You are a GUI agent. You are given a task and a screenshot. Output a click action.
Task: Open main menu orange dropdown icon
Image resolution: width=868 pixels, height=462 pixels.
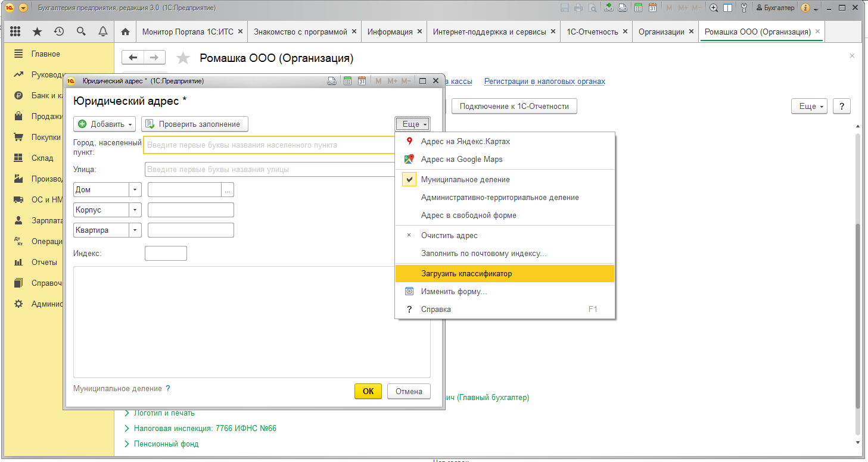click(23, 8)
